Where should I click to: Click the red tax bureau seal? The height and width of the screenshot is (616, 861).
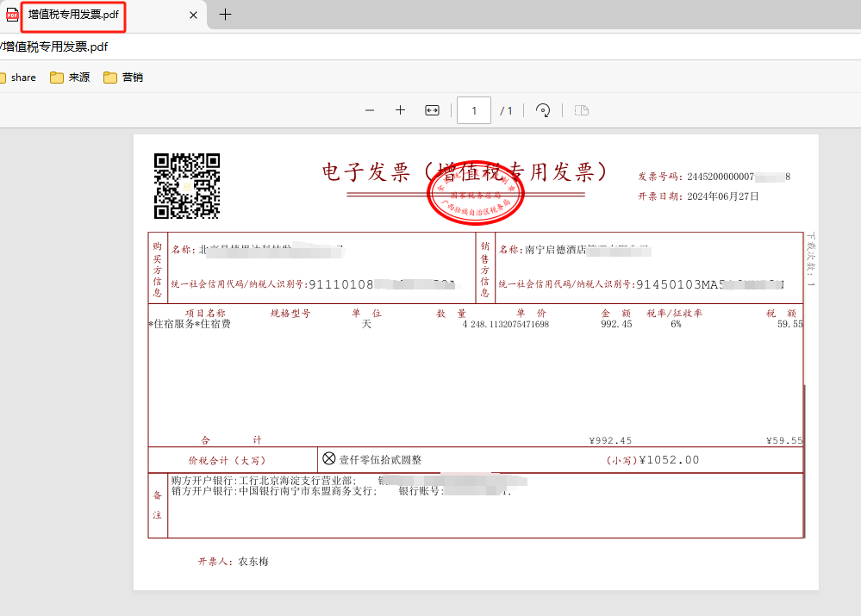click(476, 193)
